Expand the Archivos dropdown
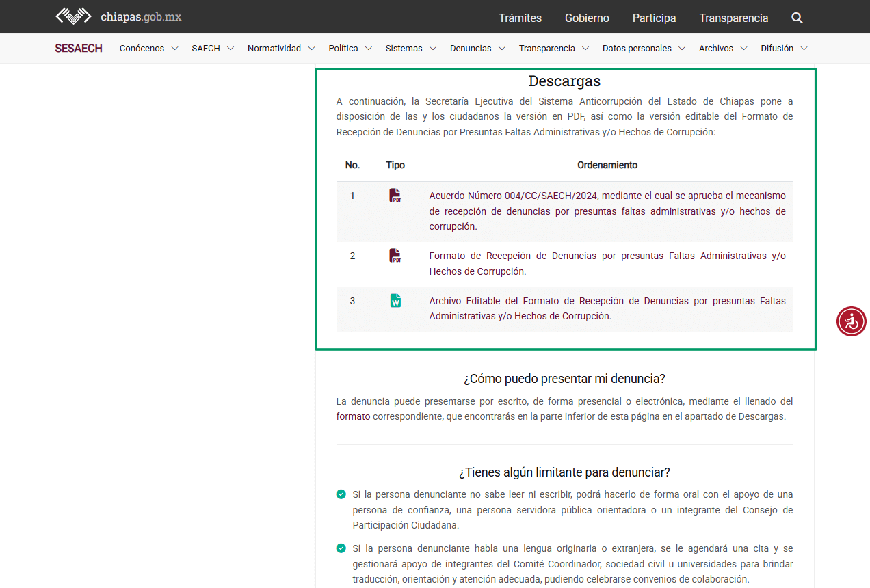The image size is (870, 588). click(723, 49)
